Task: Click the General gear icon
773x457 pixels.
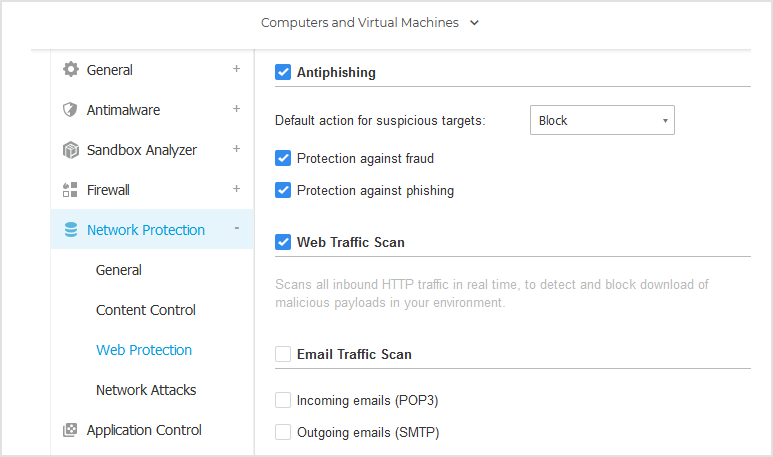Action: 70,70
